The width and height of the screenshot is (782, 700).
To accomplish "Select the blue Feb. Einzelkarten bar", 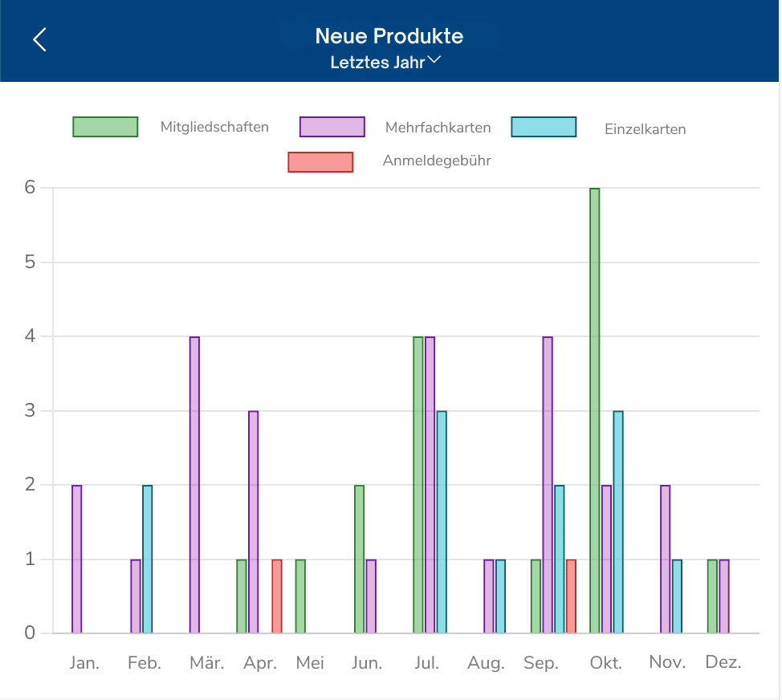I will point(147,559).
